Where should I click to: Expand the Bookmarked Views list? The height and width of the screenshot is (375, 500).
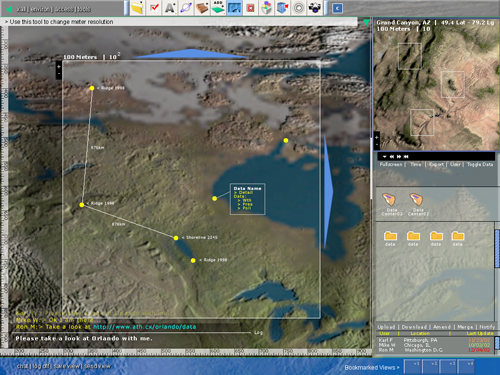point(372,367)
